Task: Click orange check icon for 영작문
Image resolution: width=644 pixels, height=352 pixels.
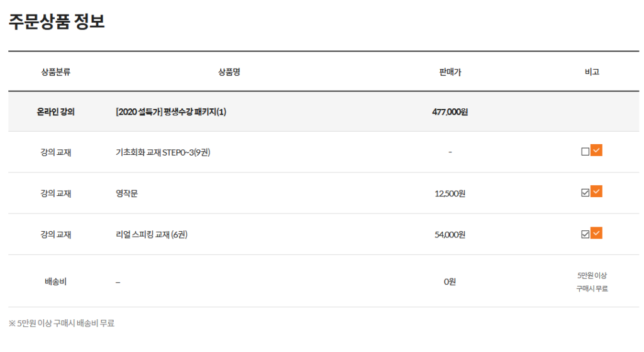Action: [x=597, y=191]
